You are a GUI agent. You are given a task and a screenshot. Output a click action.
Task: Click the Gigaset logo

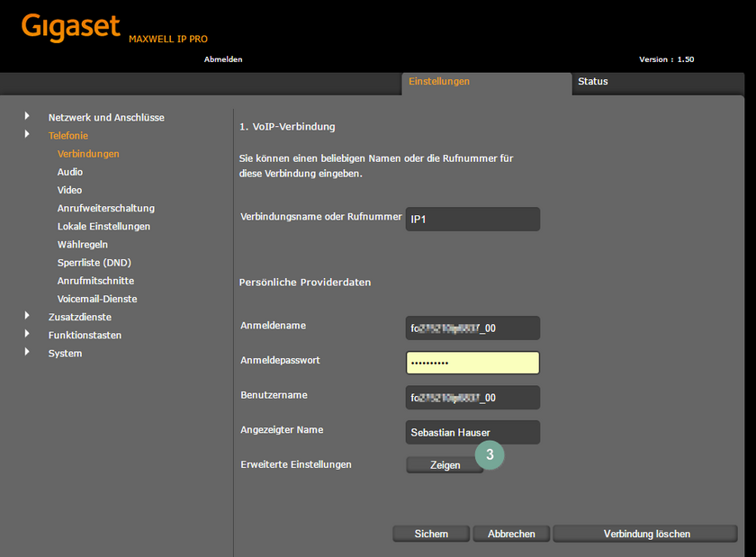point(70,28)
